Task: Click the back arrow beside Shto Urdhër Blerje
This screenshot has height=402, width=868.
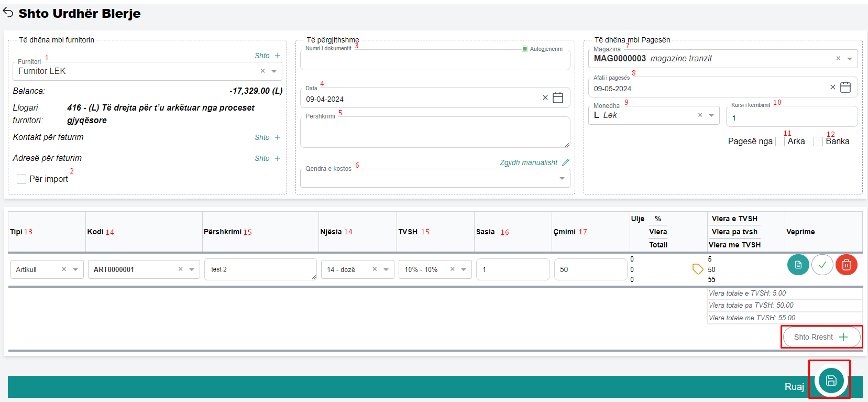Action: click(8, 13)
